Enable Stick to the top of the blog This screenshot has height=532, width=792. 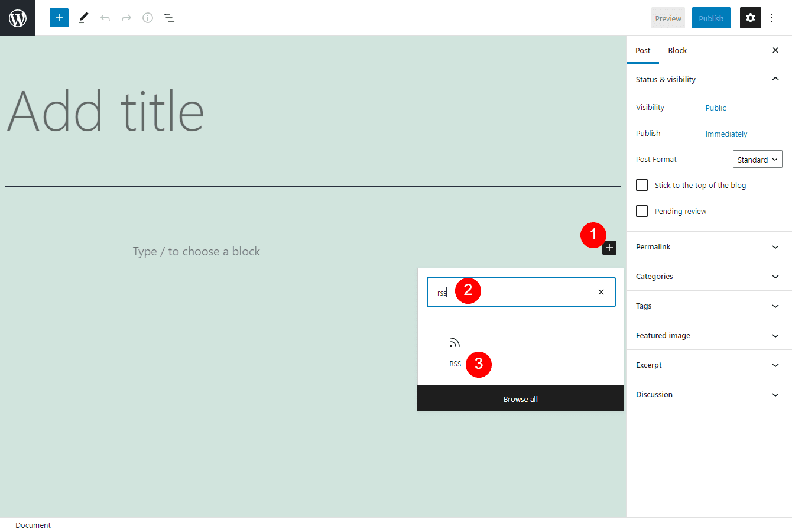click(642, 185)
